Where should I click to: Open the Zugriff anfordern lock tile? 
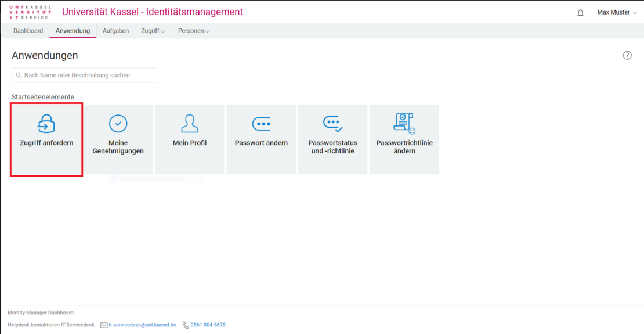pyautogui.click(x=46, y=139)
